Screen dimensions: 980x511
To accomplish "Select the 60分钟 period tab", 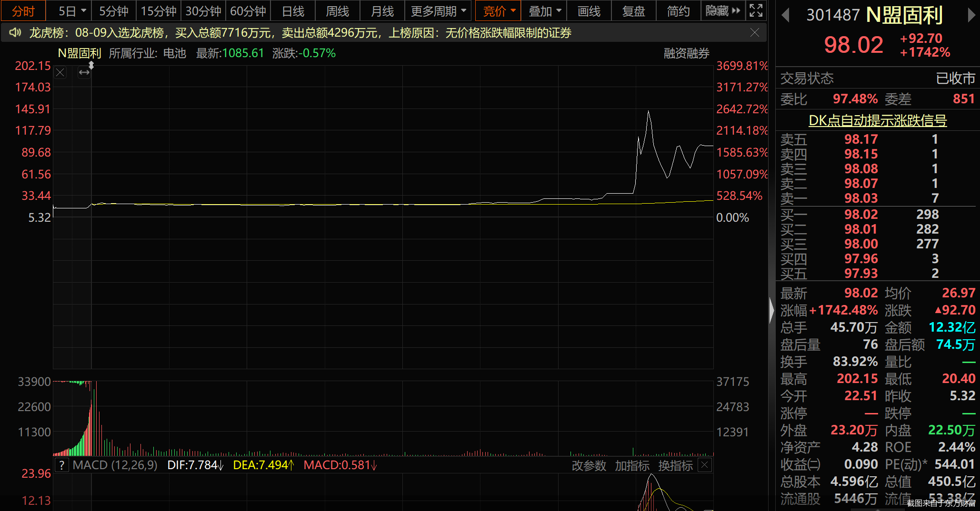I will tap(248, 10).
